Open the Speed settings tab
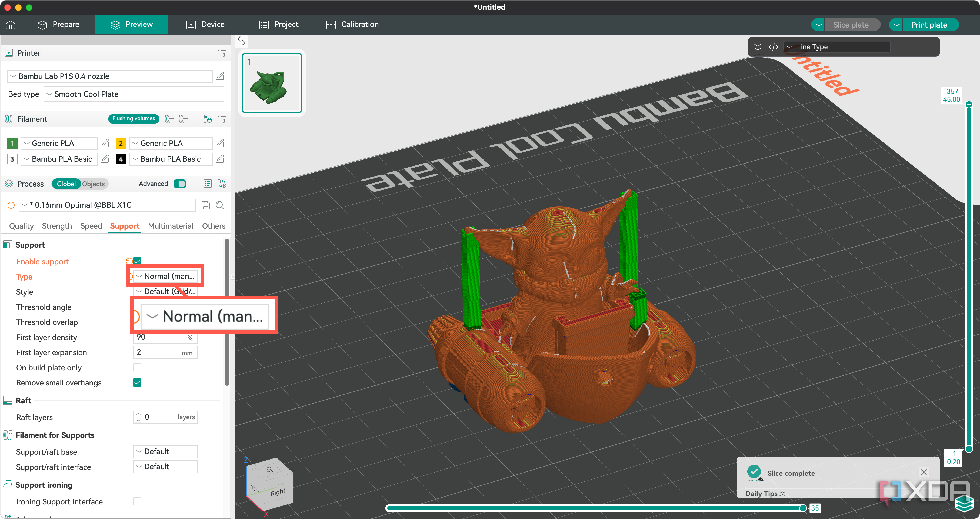The image size is (980, 519). point(91,226)
